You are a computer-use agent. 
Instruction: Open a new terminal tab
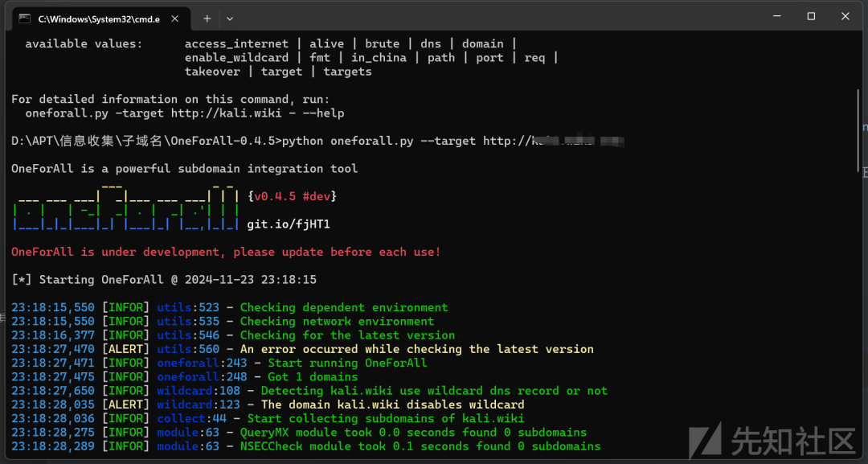(207, 18)
